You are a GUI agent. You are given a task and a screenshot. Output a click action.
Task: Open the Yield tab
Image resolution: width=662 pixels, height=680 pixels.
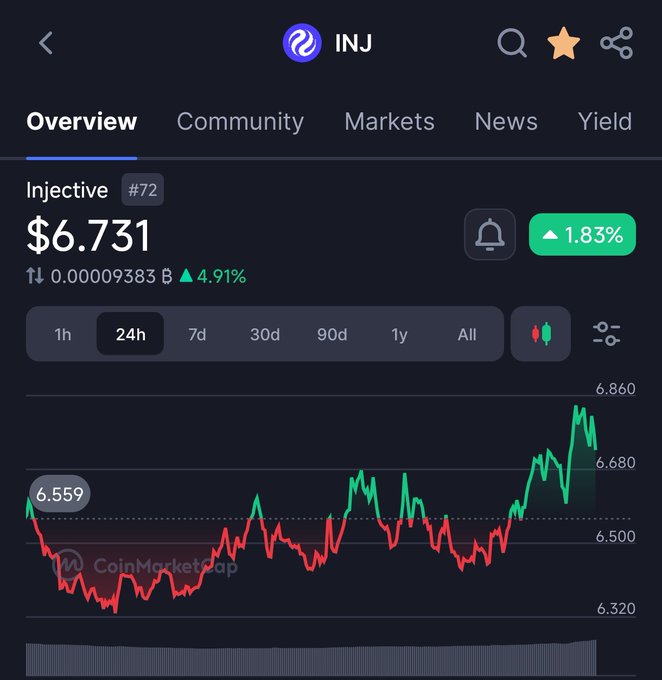tap(605, 121)
